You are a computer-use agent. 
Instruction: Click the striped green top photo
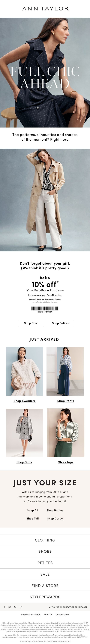[x=66, y=433]
